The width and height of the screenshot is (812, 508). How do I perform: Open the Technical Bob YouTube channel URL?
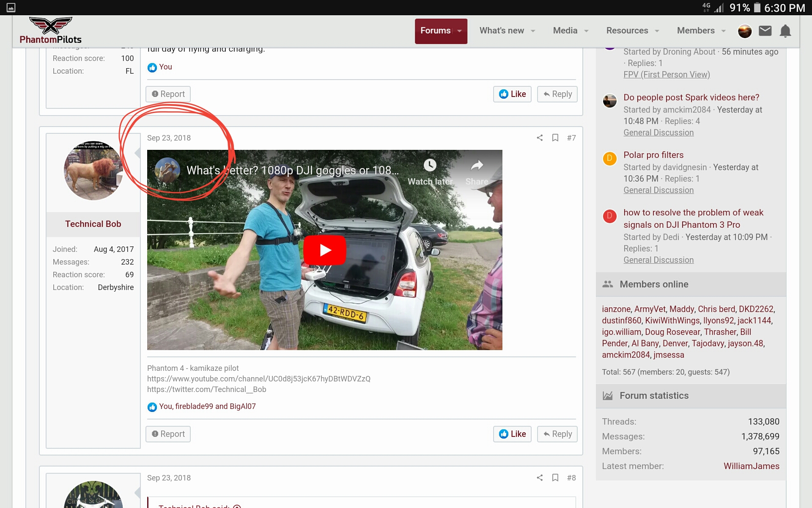tap(259, 379)
